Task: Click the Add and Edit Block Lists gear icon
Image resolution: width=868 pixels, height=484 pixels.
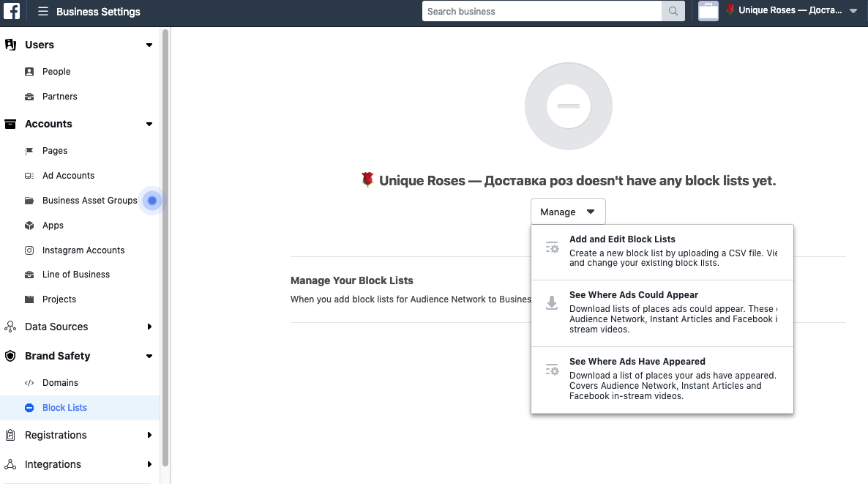Action: click(552, 247)
